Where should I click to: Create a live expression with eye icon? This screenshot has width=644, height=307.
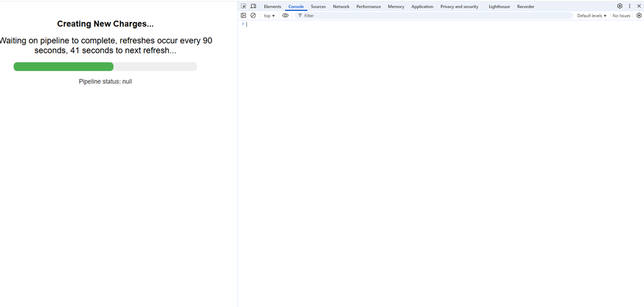[x=285, y=15]
